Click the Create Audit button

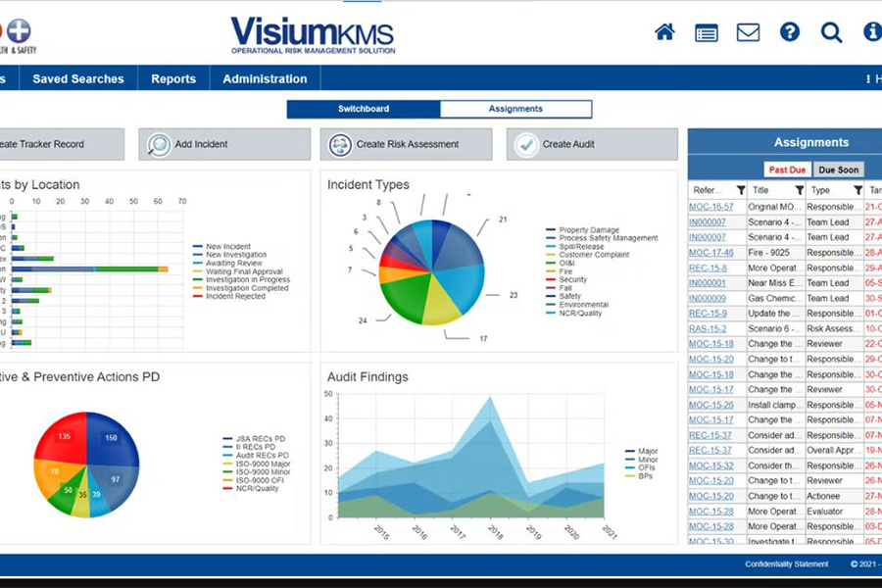click(592, 145)
